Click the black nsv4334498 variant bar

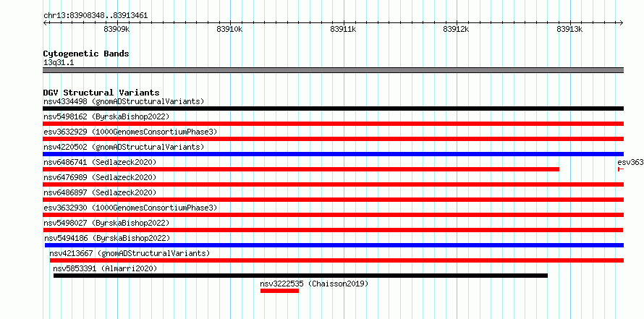click(333, 109)
